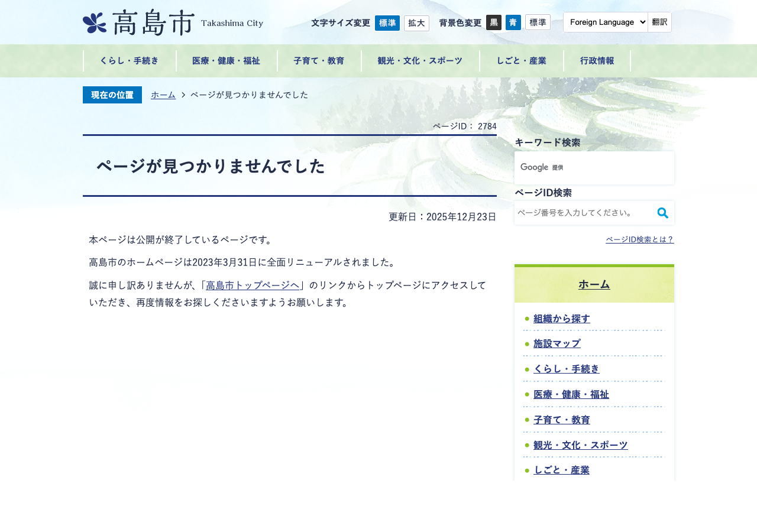This screenshot has width=757, height=532.
Task: Open 子育て・教育 sidebar link
Action: pyautogui.click(x=562, y=420)
